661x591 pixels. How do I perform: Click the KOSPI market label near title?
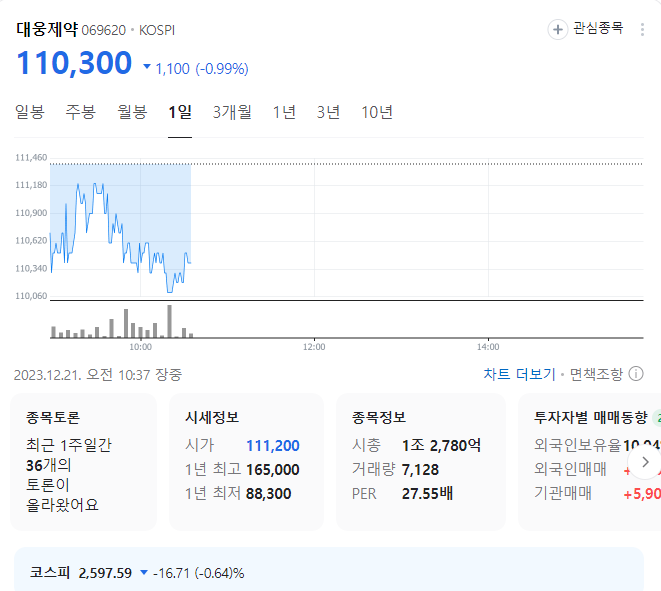(x=157, y=30)
